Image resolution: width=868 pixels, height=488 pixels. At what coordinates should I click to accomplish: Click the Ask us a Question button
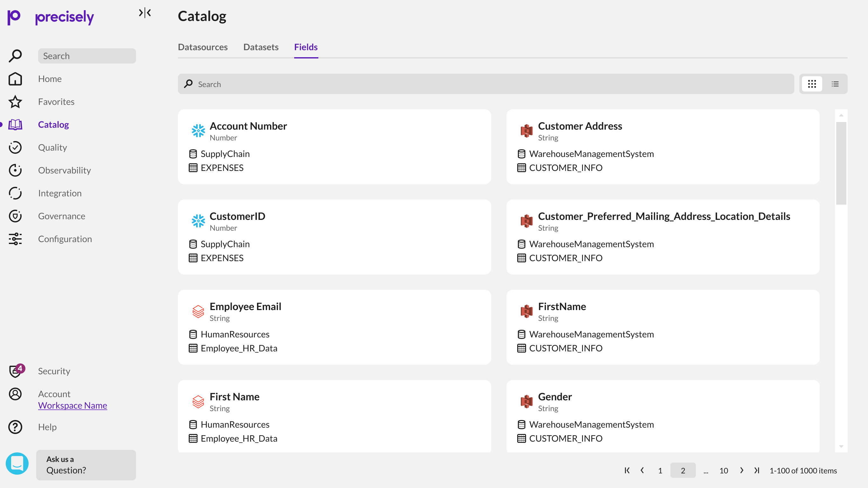86,465
